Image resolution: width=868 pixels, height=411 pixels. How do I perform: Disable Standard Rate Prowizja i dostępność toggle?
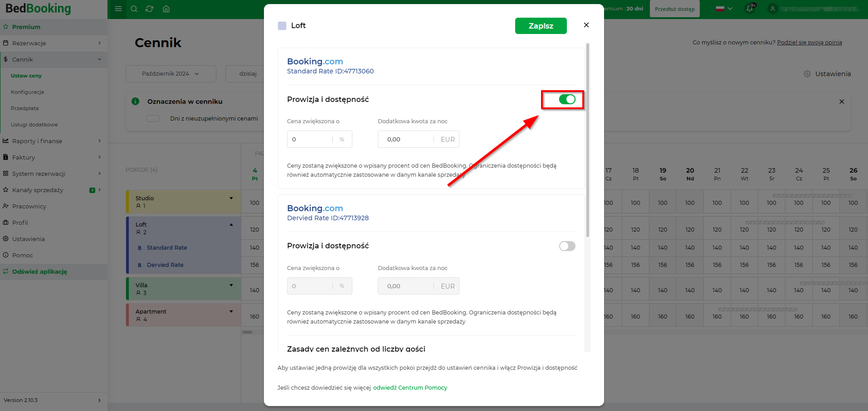567,99
